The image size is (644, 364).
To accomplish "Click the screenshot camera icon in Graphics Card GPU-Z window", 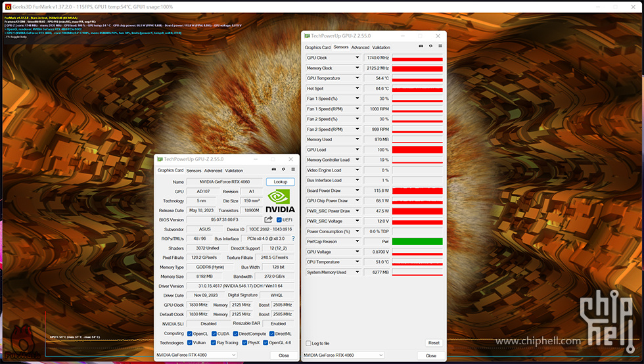I will click(274, 170).
